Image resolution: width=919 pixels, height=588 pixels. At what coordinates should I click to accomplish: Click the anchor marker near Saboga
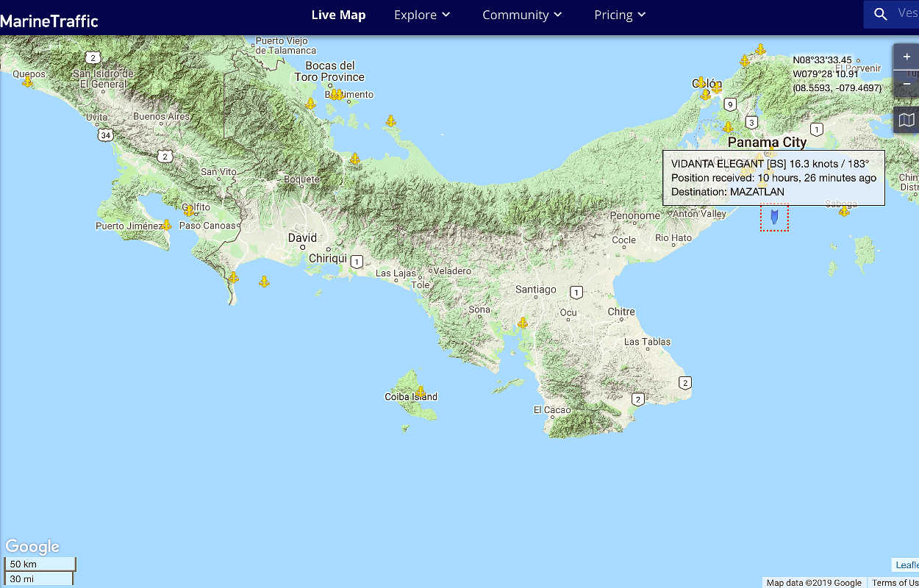click(844, 211)
